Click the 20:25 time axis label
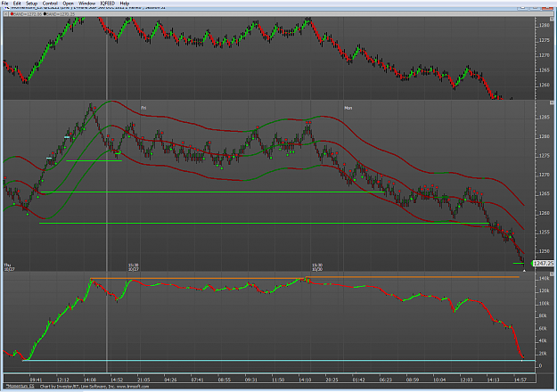The height and width of the screenshot is (392, 557). coord(332,380)
